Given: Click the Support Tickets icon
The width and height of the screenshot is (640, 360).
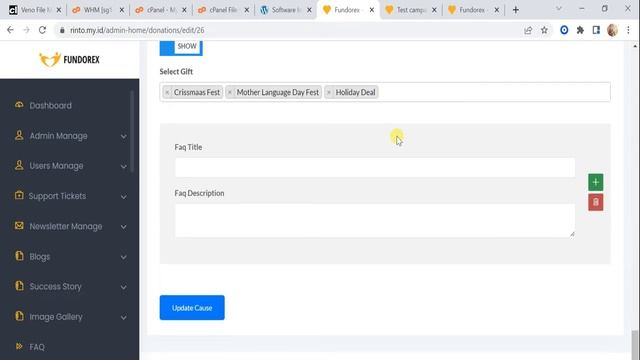Looking at the screenshot, I should (19, 195).
